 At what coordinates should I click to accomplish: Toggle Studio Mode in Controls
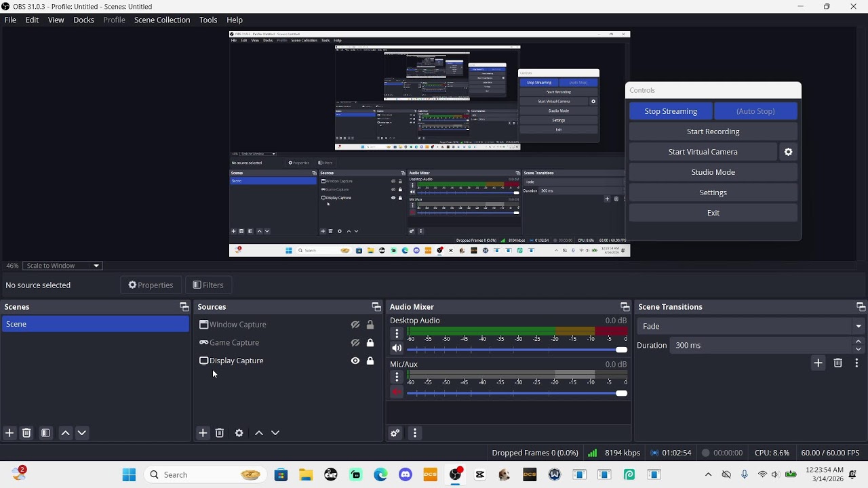[x=713, y=172]
